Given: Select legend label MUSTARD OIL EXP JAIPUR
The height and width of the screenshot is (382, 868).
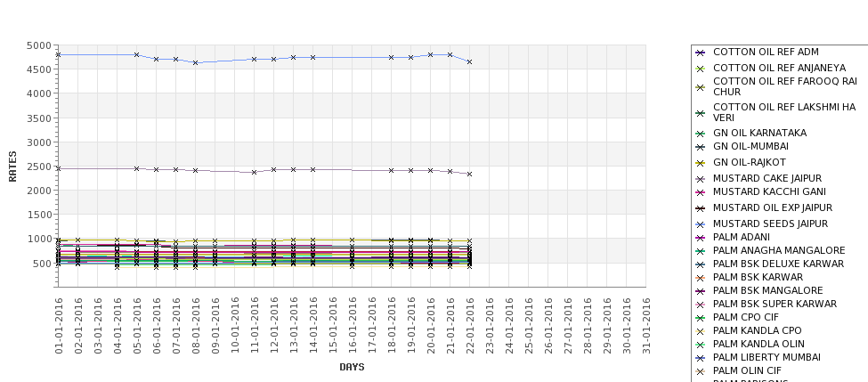Looking at the screenshot, I should pos(773,207).
